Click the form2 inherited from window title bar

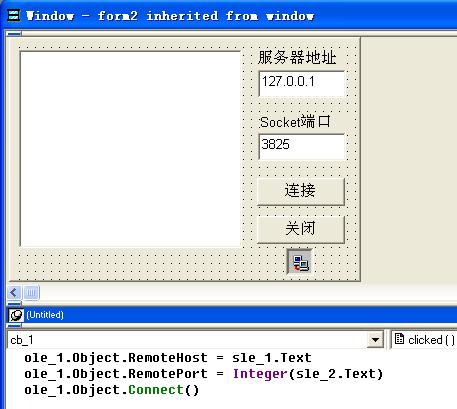point(232,15)
